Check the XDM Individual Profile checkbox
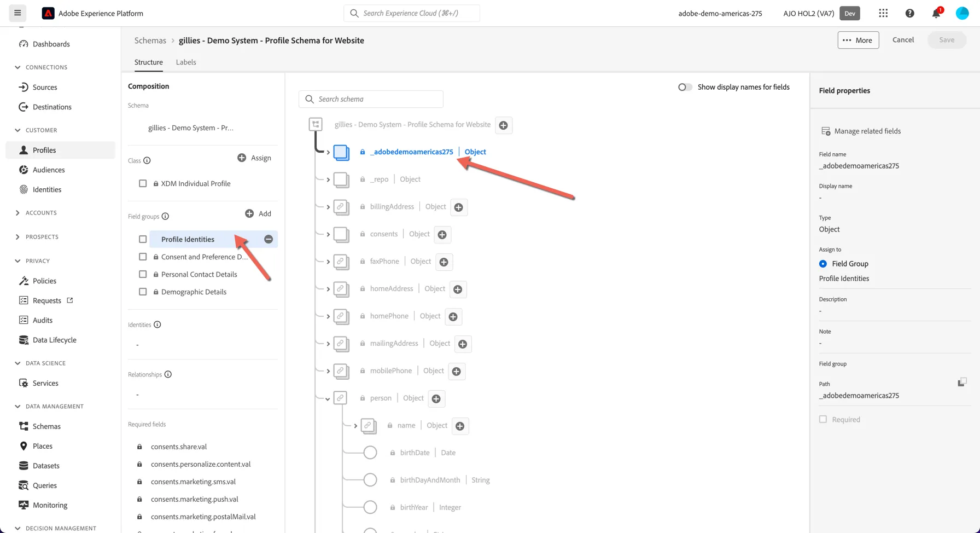Screen dimensions: 980x533 143,183
